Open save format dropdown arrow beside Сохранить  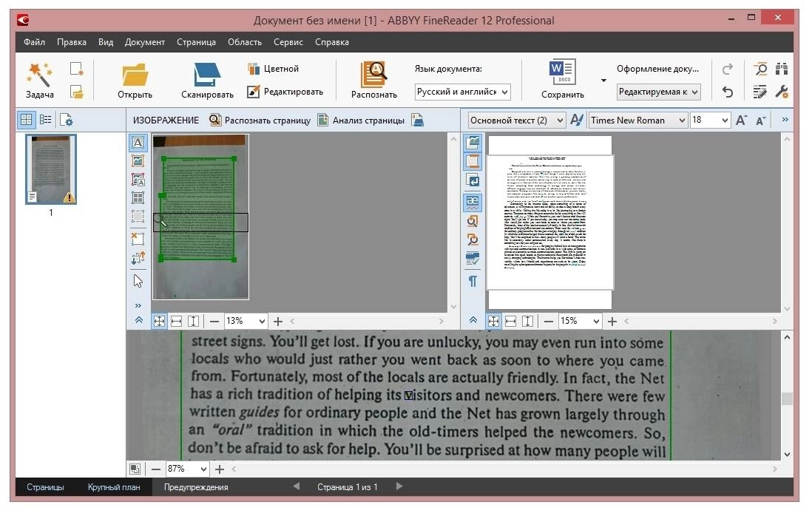[603, 81]
